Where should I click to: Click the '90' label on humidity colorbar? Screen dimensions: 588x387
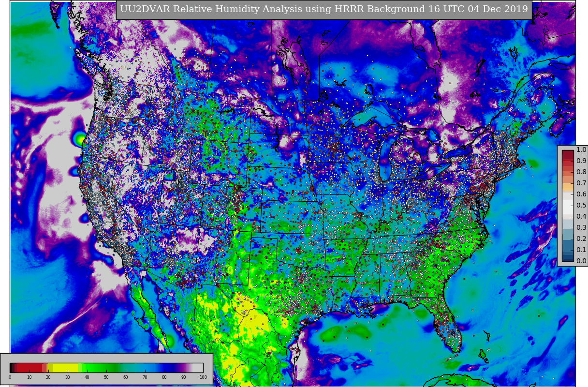(x=184, y=377)
